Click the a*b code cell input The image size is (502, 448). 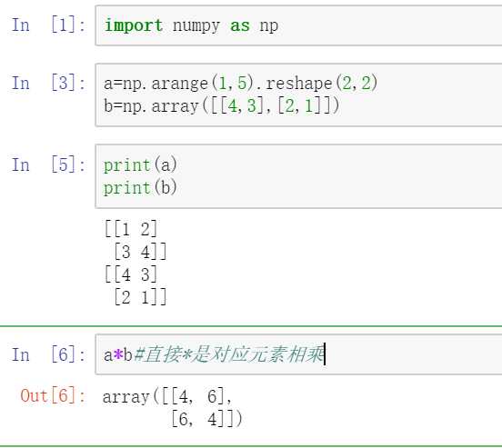[298, 354]
